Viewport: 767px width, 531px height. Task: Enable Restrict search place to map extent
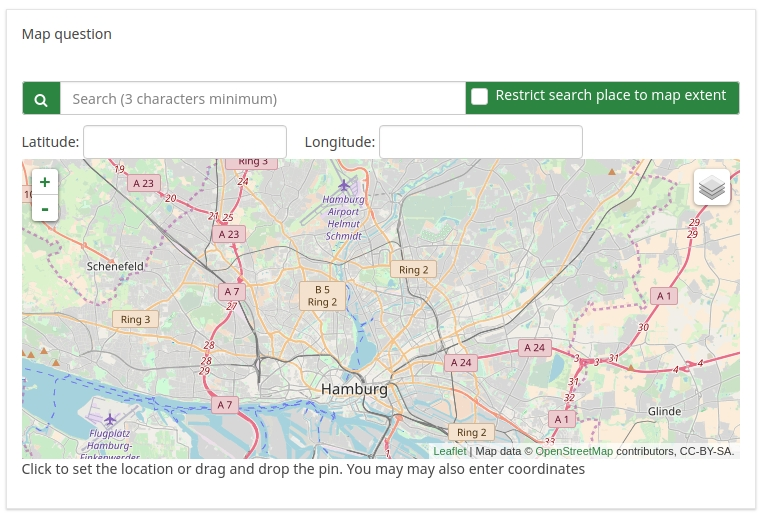pyautogui.click(x=480, y=97)
